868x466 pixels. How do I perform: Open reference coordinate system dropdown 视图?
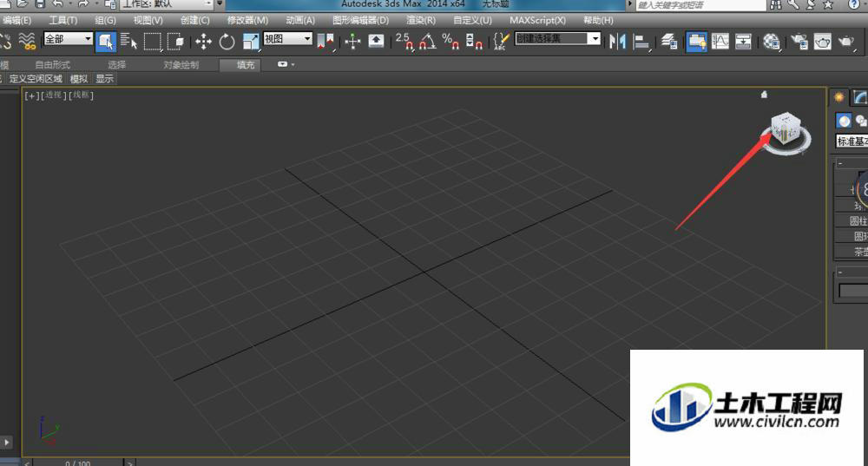[x=287, y=39]
